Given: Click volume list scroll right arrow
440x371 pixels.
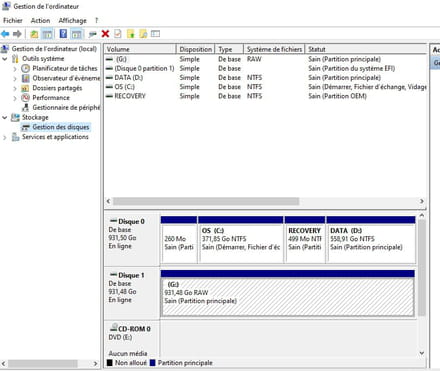Looking at the screenshot, I should tap(422, 201).
